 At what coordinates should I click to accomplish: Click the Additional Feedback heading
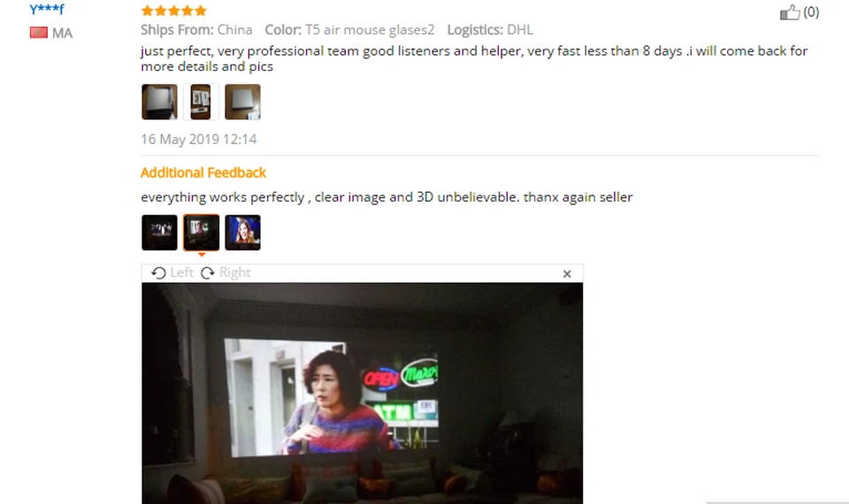click(x=203, y=172)
